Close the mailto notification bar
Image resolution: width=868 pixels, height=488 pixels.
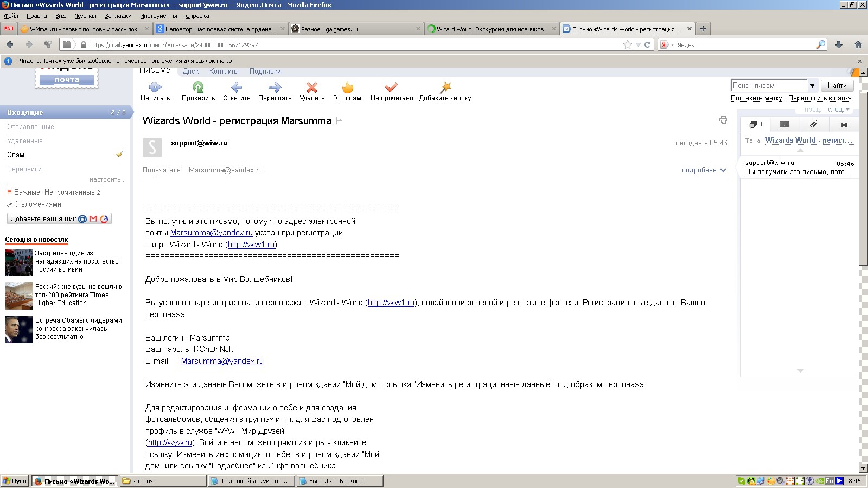pos(859,61)
